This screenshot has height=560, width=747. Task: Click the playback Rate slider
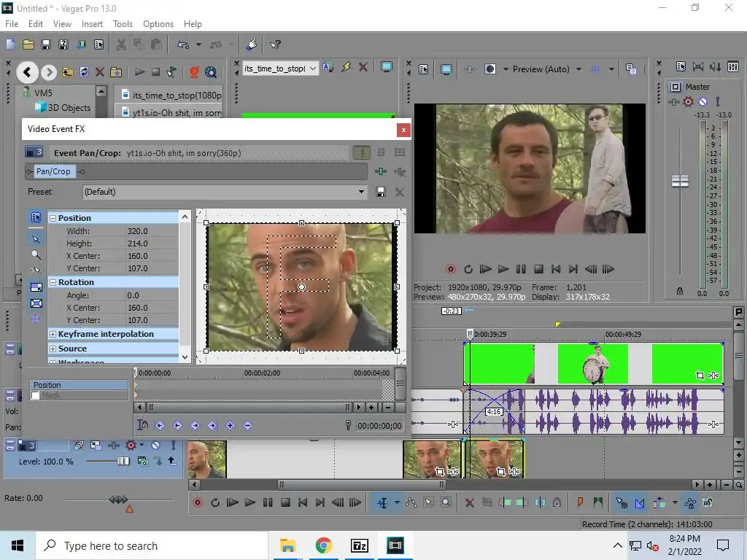point(118,499)
